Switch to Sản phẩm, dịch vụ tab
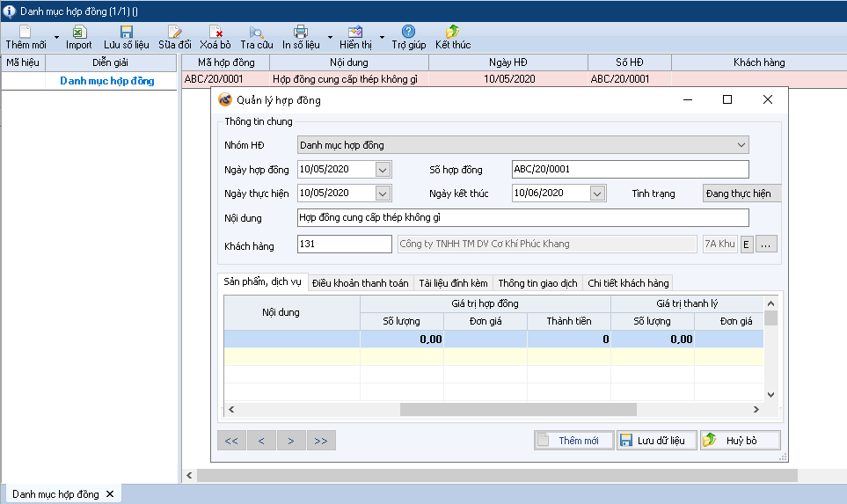Image resolution: width=847 pixels, height=504 pixels. (262, 282)
